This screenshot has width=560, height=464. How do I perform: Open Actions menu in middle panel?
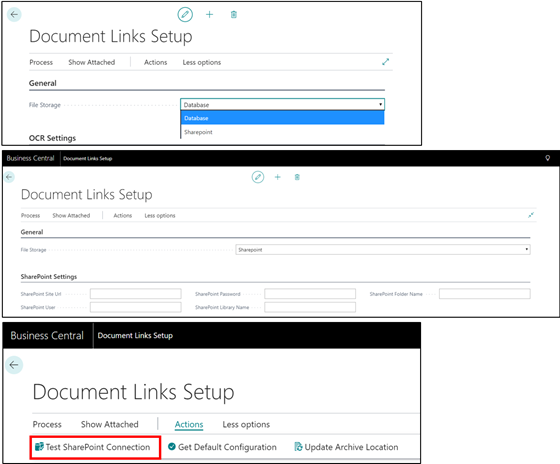(x=122, y=215)
